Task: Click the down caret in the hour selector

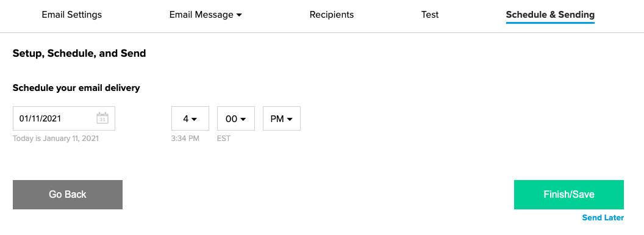Action: [195, 119]
